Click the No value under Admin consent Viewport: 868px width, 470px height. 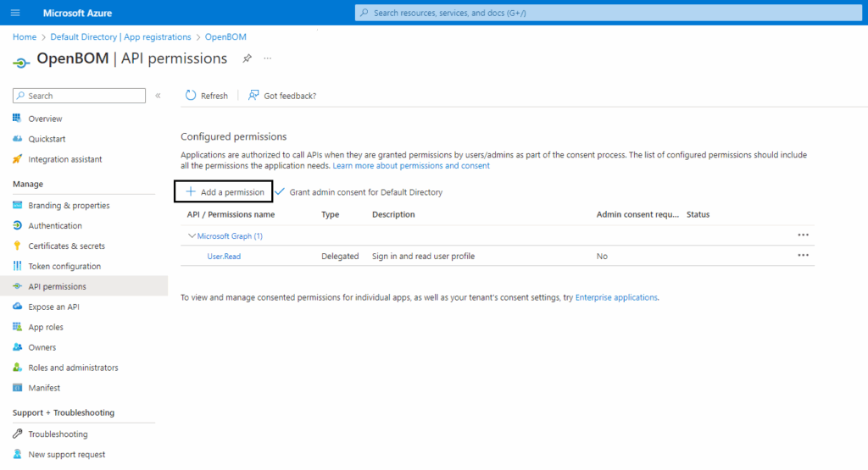click(602, 256)
